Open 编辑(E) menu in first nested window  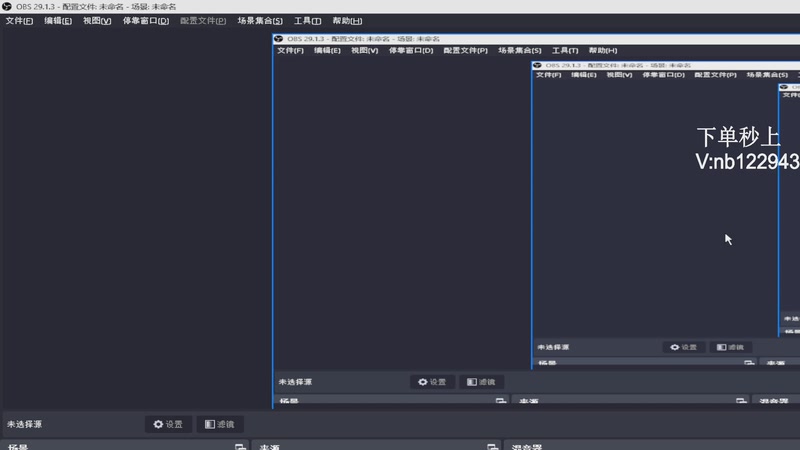point(327,51)
